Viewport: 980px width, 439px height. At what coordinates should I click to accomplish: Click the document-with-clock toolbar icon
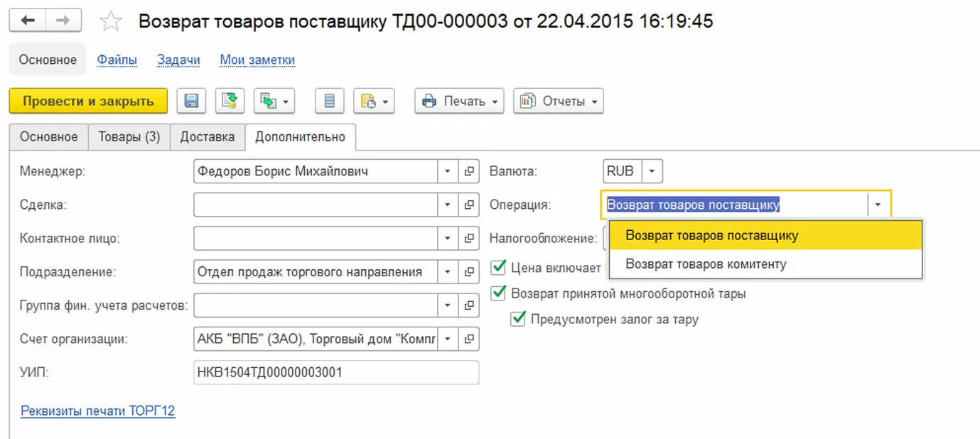[x=374, y=101]
